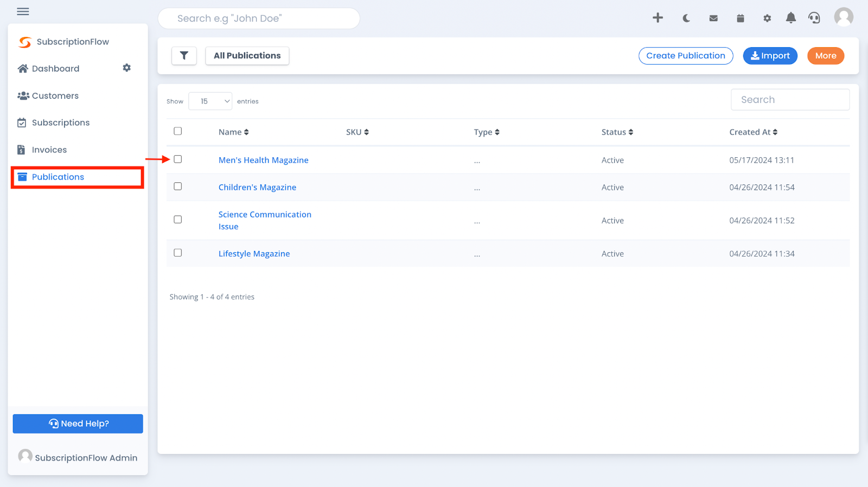Click the Import button
868x487 pixels.
click(770, 55)
